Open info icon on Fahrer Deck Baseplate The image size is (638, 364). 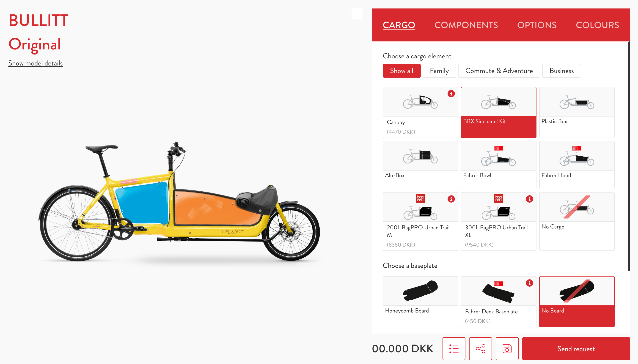tap(529, 283)
